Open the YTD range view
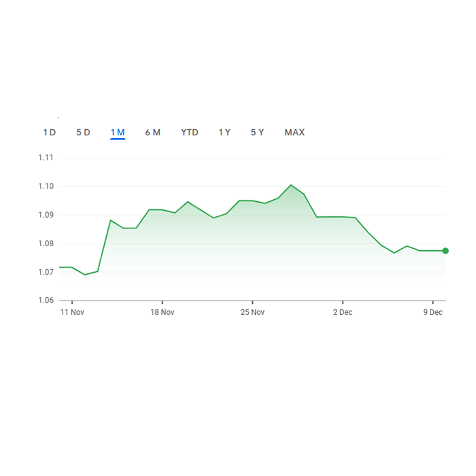The image size is (476, 476). coord(190,133)
